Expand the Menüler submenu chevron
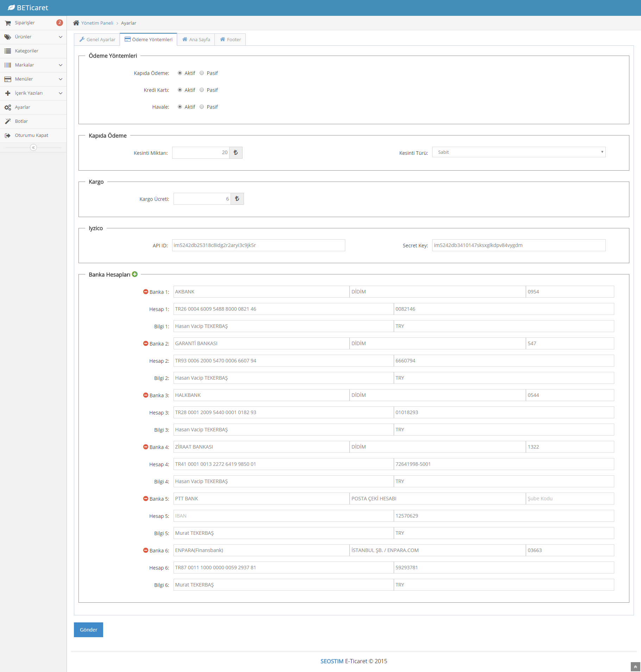This screenshot has width=641, height=672. pos(61,79)
